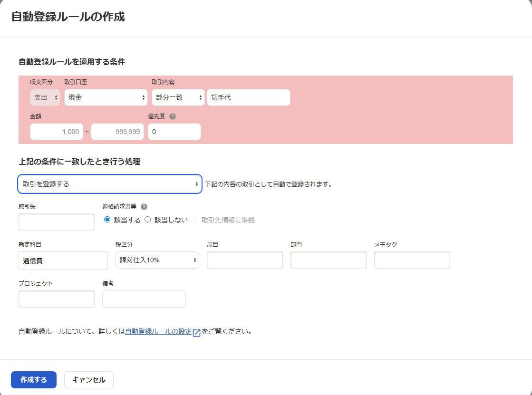Image resolution: width=532 pixels, height=395 pixels.
Task: Focus the 優先度 input field
Action: (174, 132)
